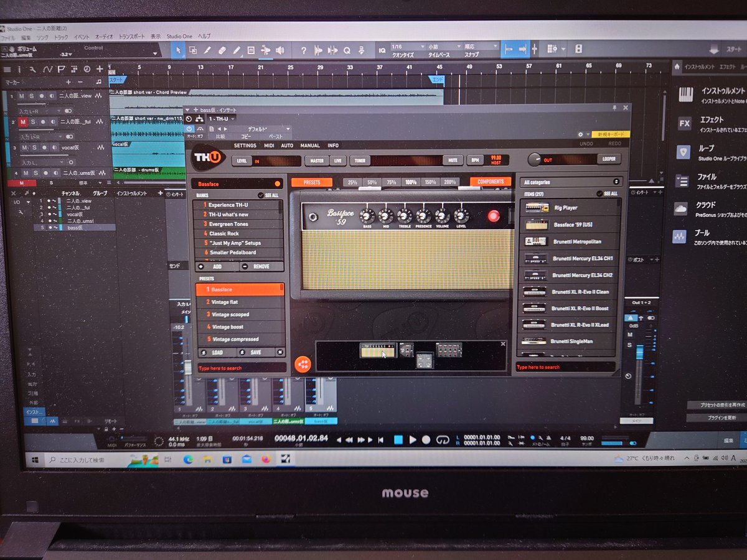Toggle the MUTE button in TH-U
The image size is (747, 560).
click(x=453, y=160)
